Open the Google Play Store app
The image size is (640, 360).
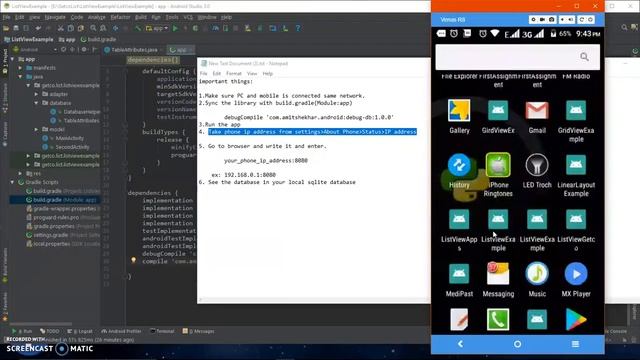(576, 319)
